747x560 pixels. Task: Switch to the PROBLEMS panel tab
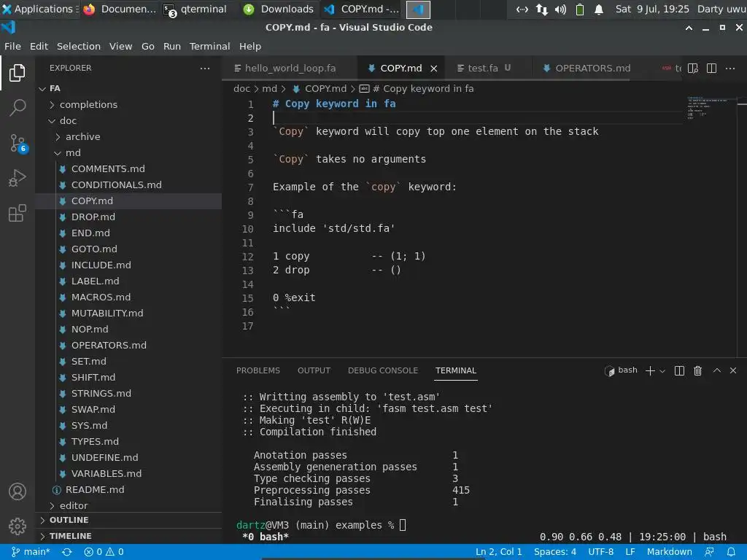point(258,370)
